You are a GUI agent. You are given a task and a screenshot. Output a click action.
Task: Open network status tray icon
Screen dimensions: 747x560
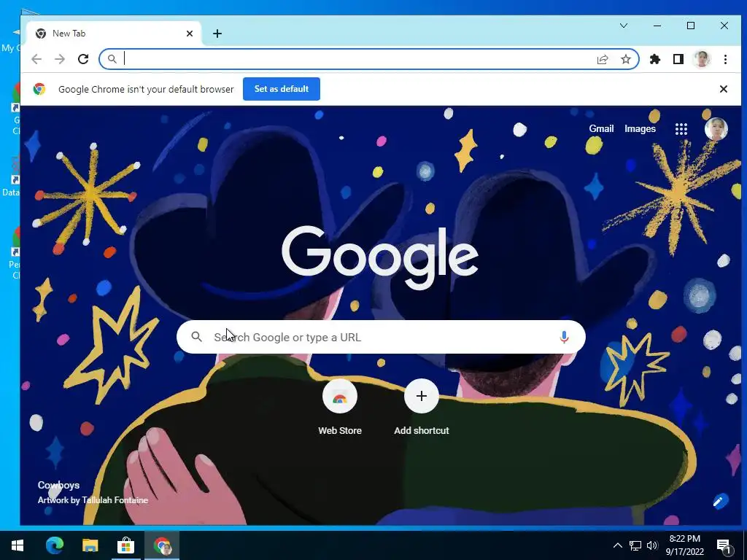coord(635,545)
